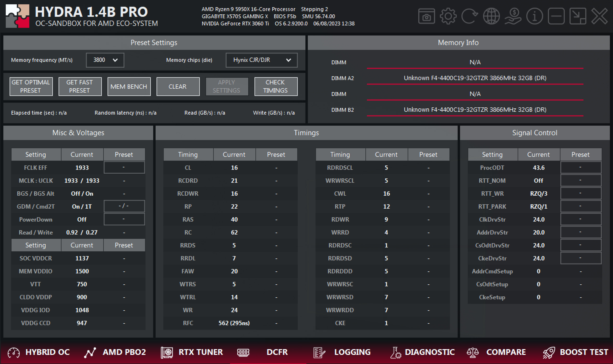Image resolution: width=613 pixels, height=364 pixels.
Task: Click the HYDRA puzzle logo
Action: pos(18,16)
